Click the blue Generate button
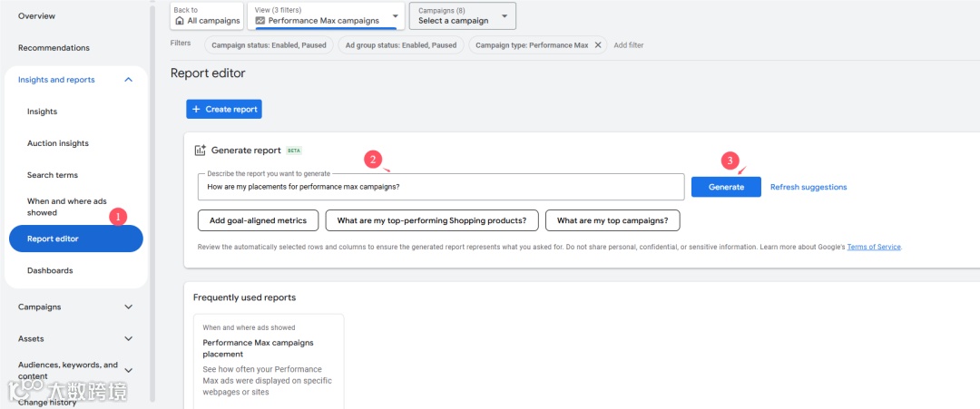The width and height of the screenshot is (980, 409). click(726, 187)
